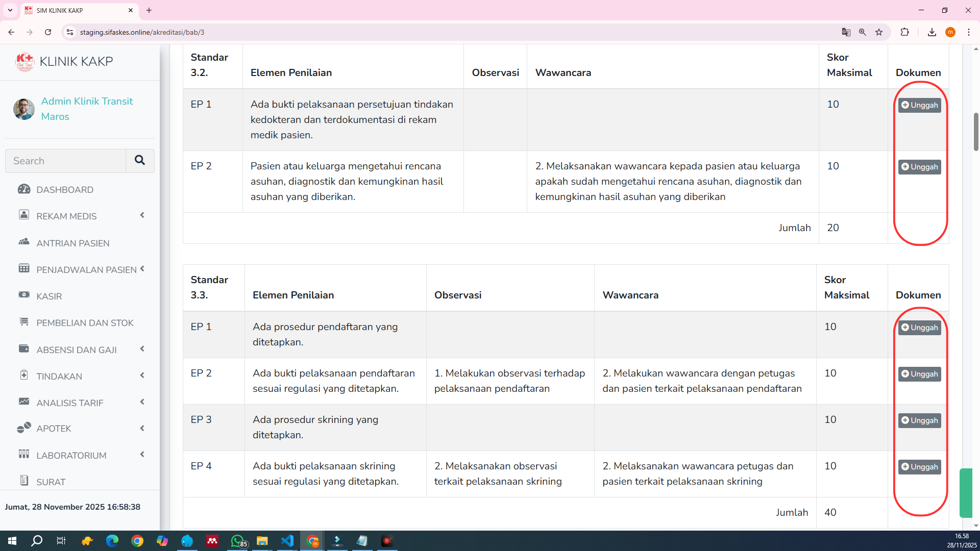Click the Dashboard gauge icon in sidebar
The image size is (980, 551).
[24, 189]
